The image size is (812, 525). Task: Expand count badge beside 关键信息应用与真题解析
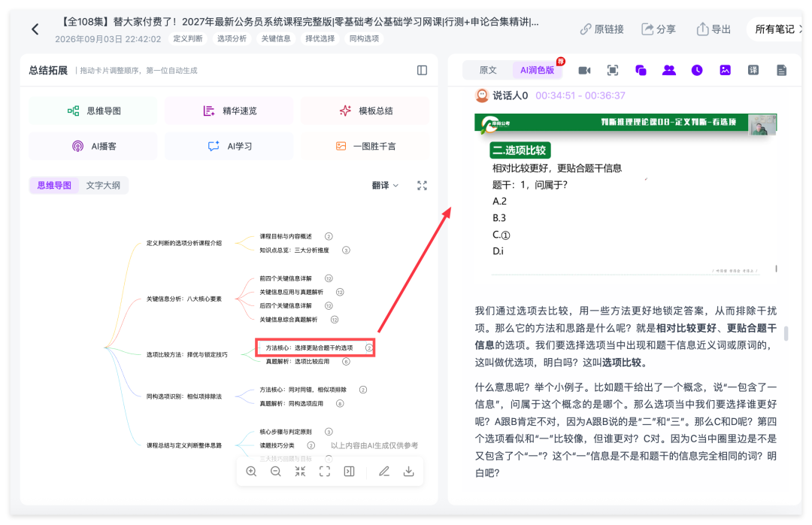tap(340, 293)
